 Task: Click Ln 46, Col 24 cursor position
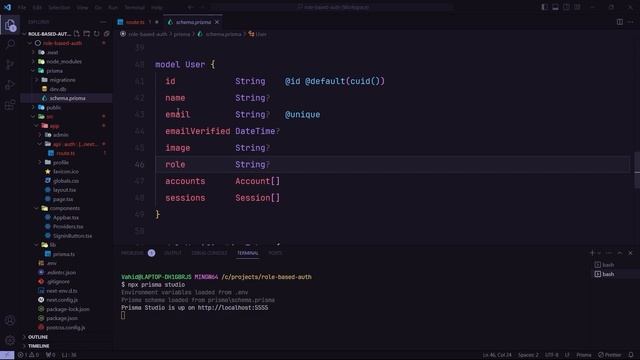497,355
